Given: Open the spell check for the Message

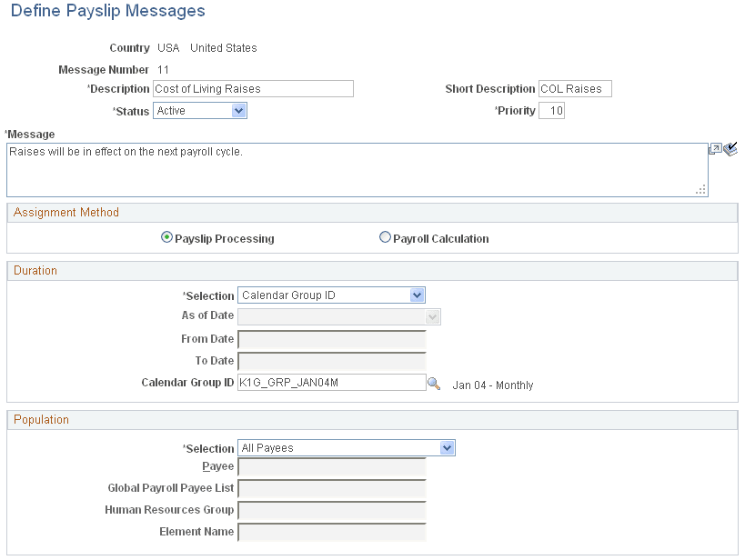Looking at the screenshot, I should pos(730,149).
